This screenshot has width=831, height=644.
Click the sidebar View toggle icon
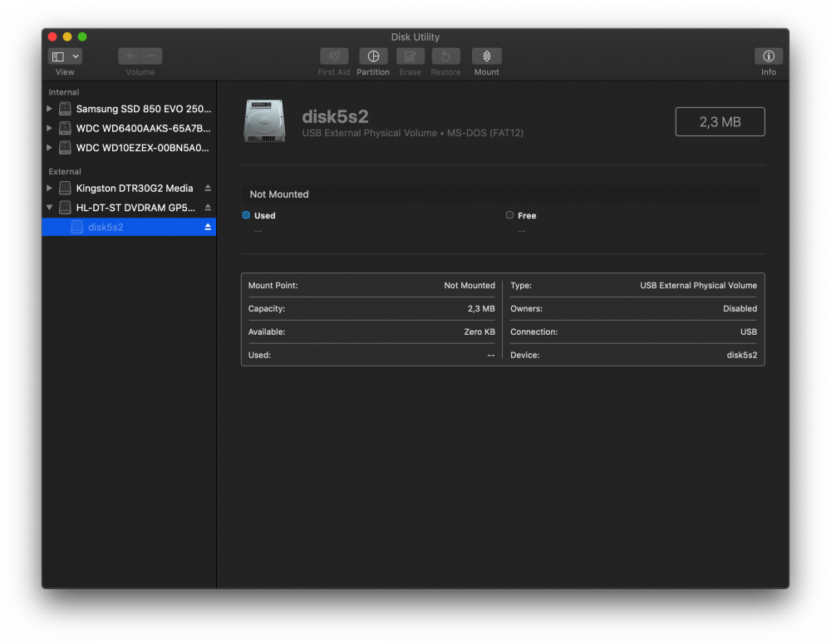click(x=58, y=57)
